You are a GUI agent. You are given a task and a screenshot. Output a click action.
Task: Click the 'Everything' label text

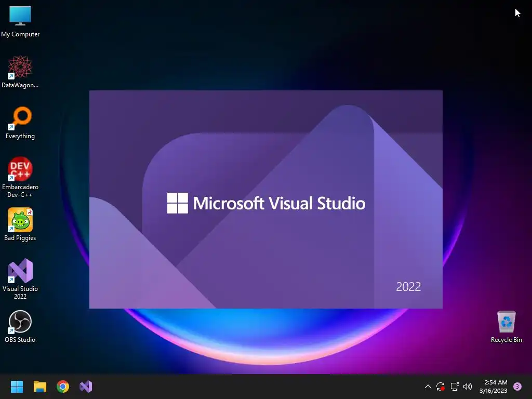point(20,136)
